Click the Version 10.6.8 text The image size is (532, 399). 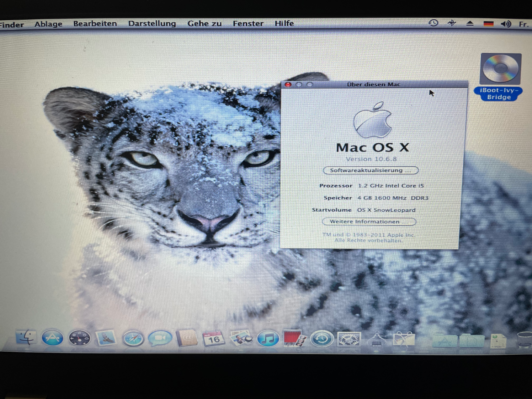371,159
